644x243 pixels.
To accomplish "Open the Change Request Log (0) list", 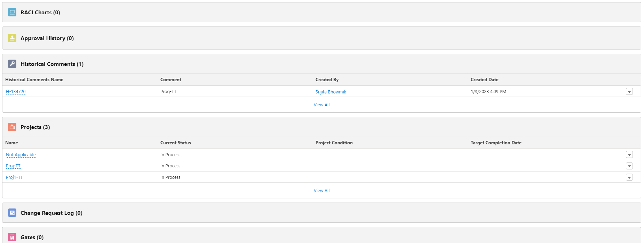I will coord(51,213).
